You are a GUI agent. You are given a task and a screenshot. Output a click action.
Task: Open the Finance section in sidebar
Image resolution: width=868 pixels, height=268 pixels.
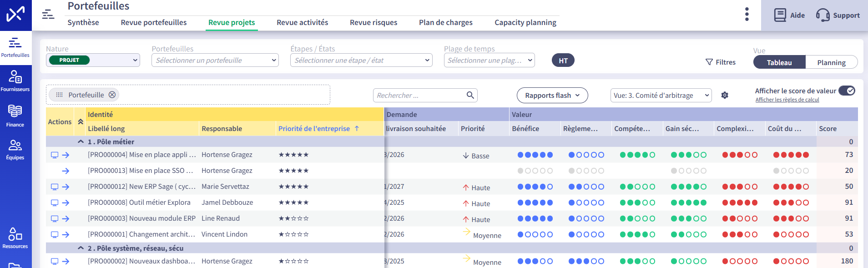click(x=15, y=116)
